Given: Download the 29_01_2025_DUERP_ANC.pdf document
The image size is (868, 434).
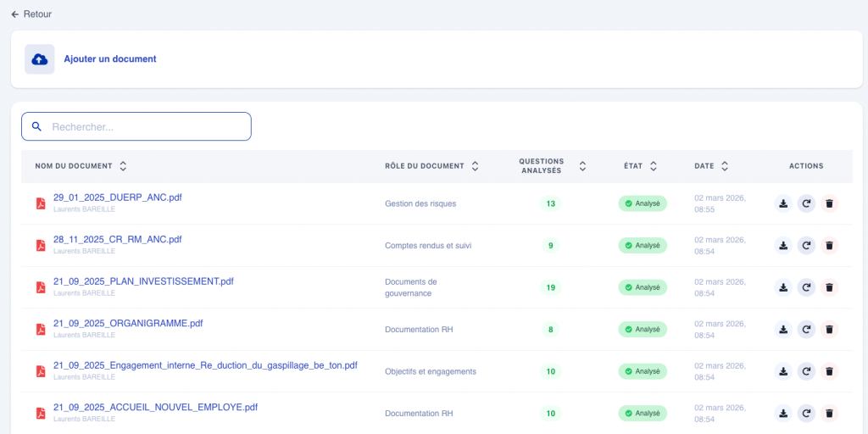Looking at the screenshot, I should pyautogui.click(x=783, y=203).
